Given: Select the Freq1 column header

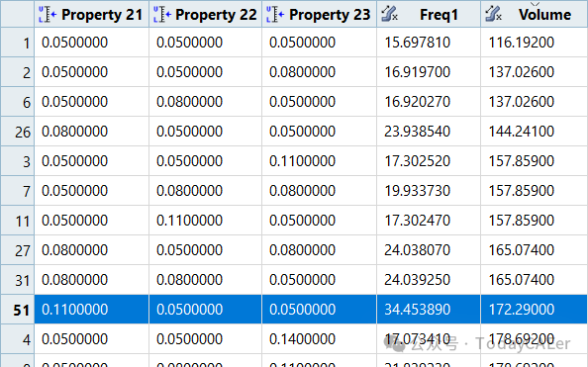Looking at the screenshot, I should coord(429,14).
